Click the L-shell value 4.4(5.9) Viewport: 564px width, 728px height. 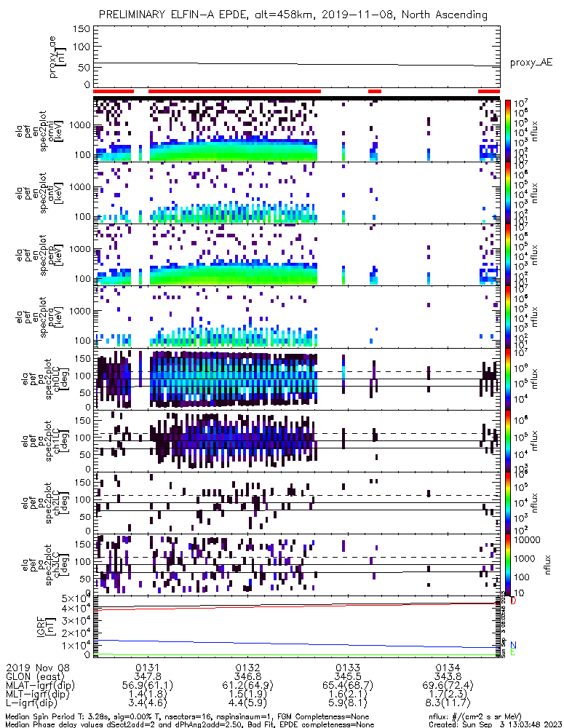pos(248,703)
